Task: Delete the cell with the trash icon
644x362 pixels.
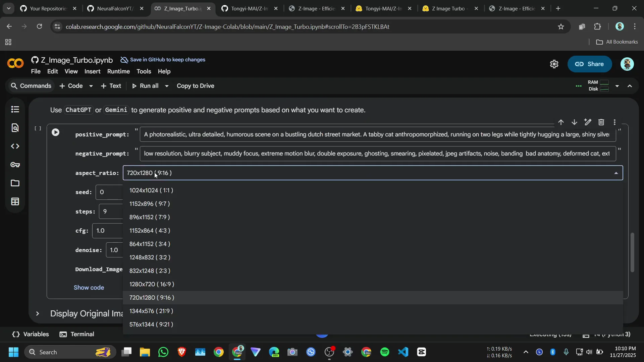Action: point(601,122)
